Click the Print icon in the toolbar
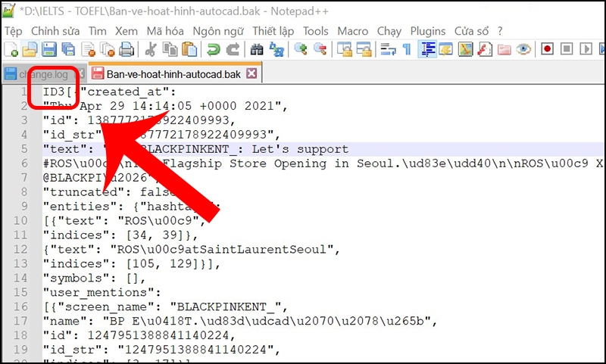Viewport: 606px width, 364px height. (x=127, y=49)
